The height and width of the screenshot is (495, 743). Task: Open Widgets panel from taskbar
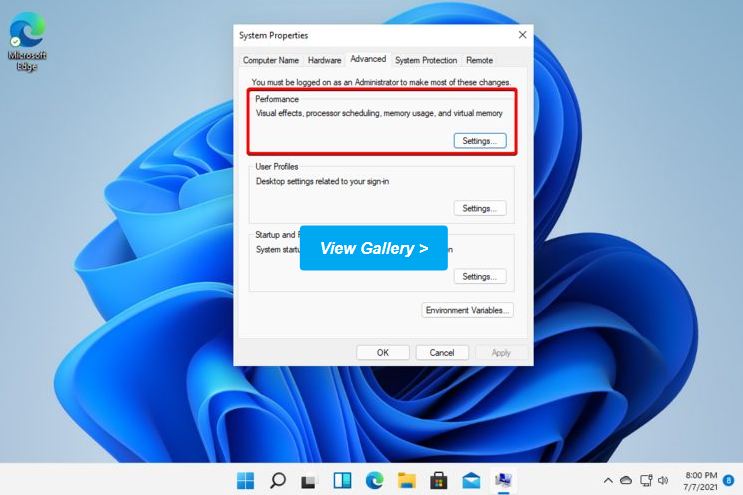[342, 481]
